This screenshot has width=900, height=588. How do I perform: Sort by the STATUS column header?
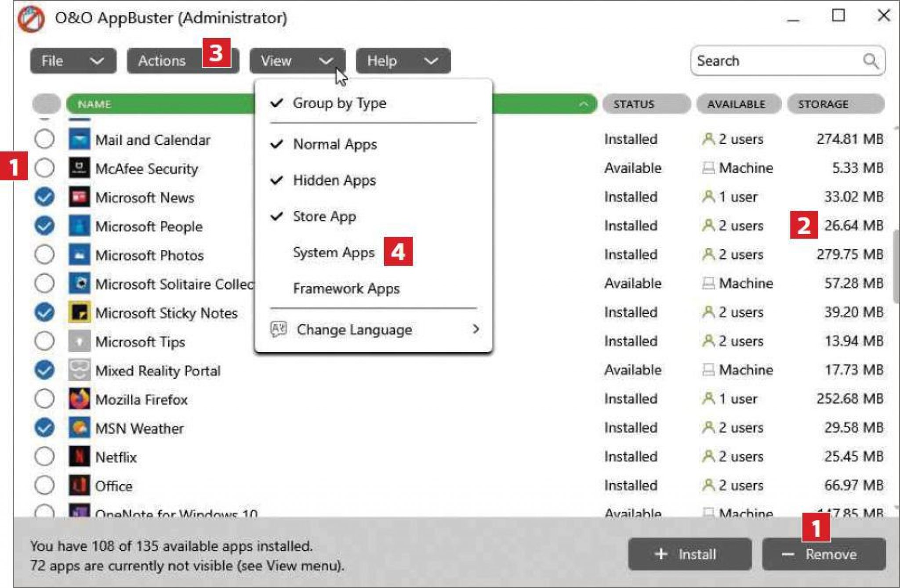646,104
